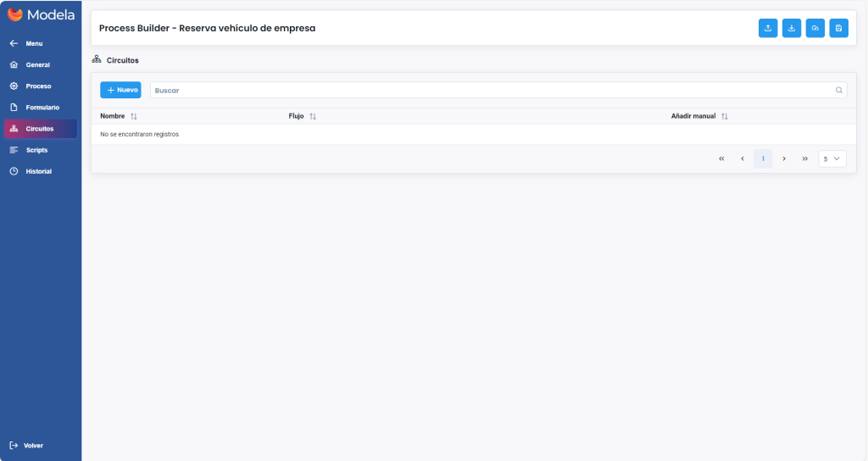
Task: Click the upload (export) icon button
Action: point(767,28)
